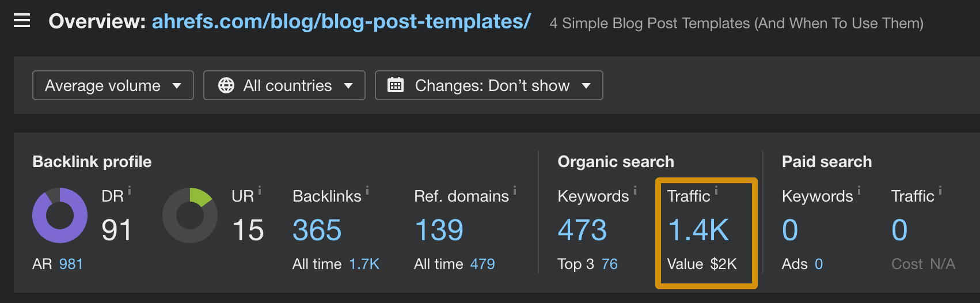
Task: Open the Average volume dropdown
Action: 113,85
